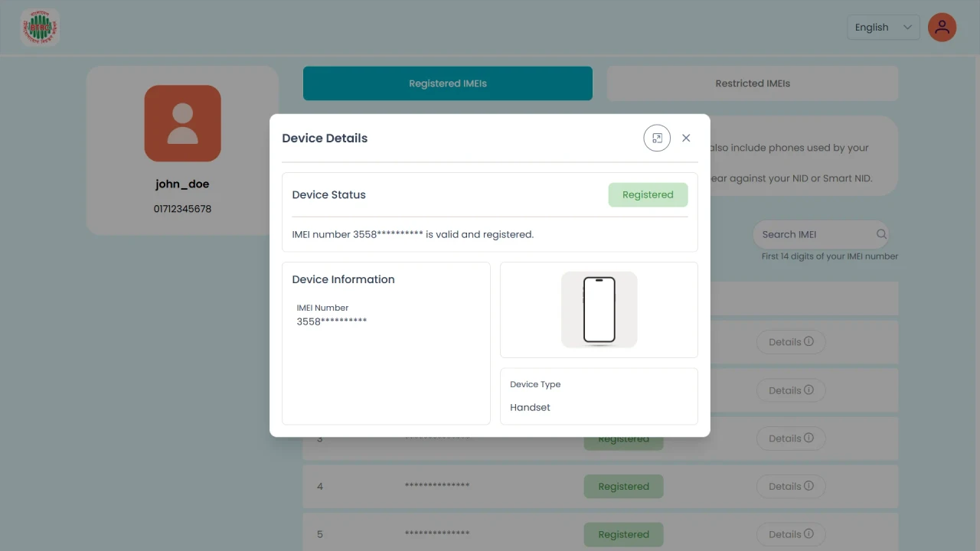The height and width of the screenshot is (551, 980).
Task: Click the masked IMEI in row 5
Action: point(437,533)
